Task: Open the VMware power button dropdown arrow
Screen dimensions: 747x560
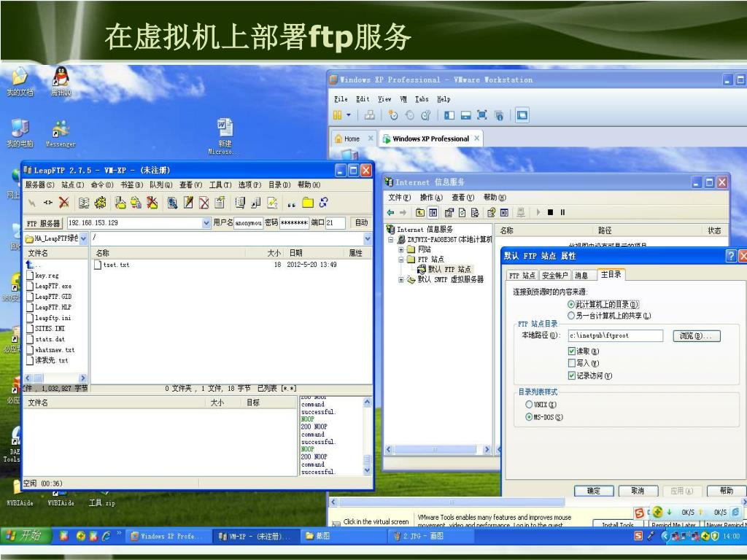Action: pos(349,115)
